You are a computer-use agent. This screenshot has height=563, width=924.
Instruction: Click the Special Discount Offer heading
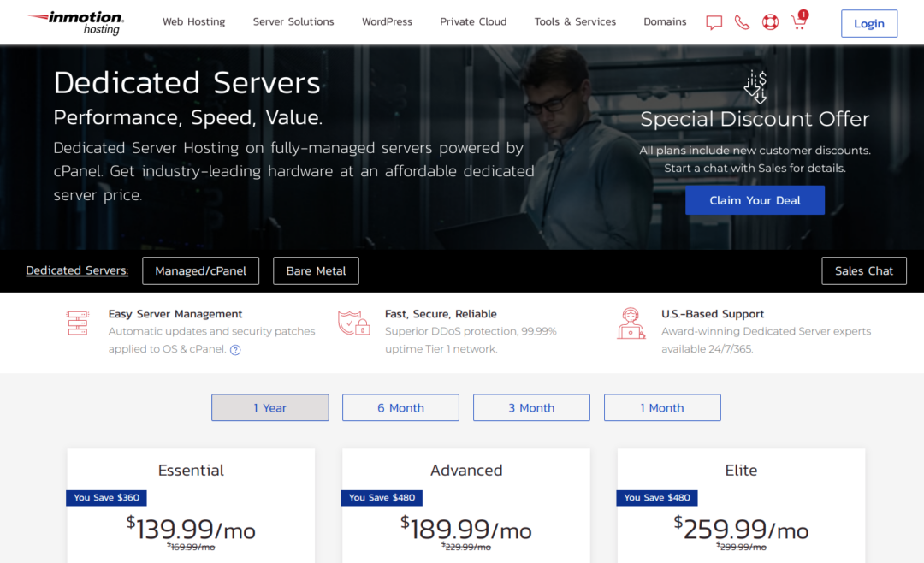(755, 119)
